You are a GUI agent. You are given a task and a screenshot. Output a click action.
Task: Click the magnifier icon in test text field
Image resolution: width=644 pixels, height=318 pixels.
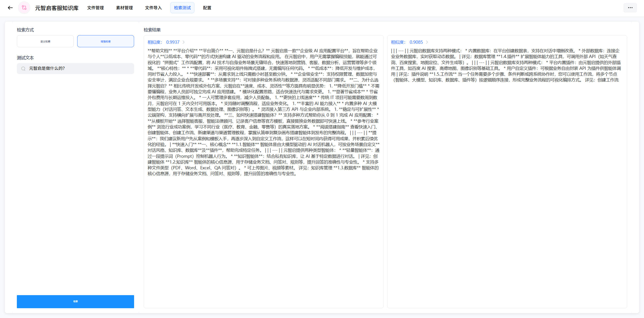point(23,69)
